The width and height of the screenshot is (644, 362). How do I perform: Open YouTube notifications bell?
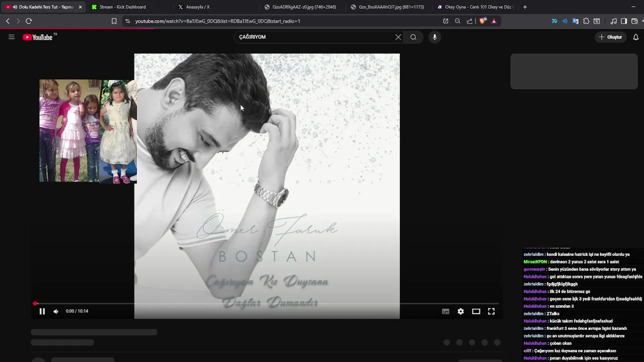(x=635, y=37)
